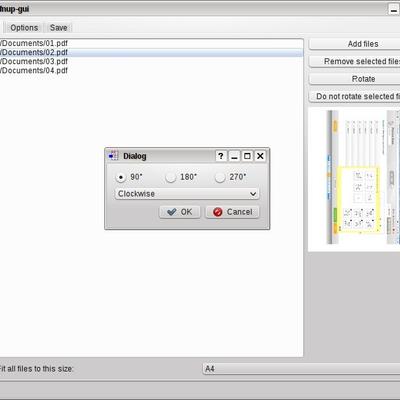Open the A4 page size dropdown
The height and width of the screenshot is (400, 400).
[301, 369]
